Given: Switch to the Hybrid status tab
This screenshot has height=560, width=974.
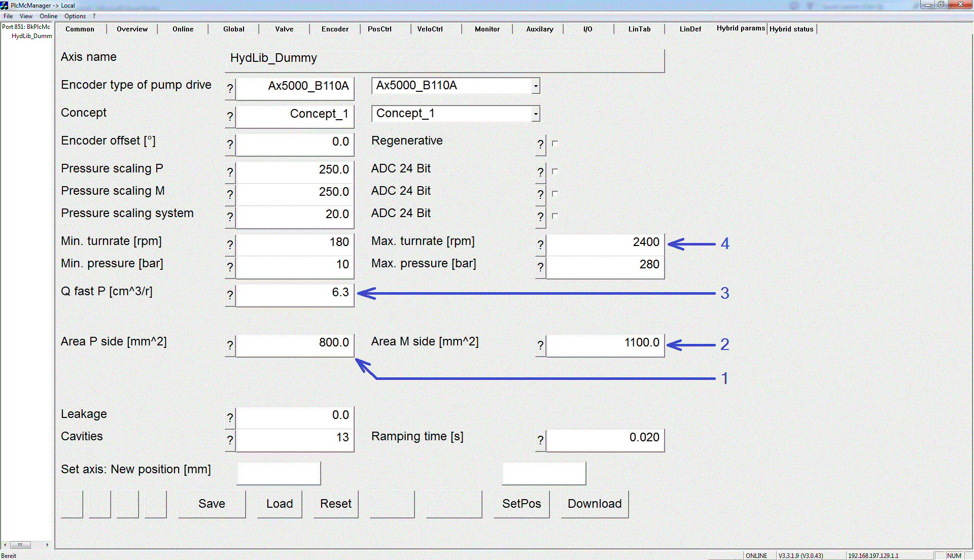Looking at the screenshot, I should coord(791,29).
